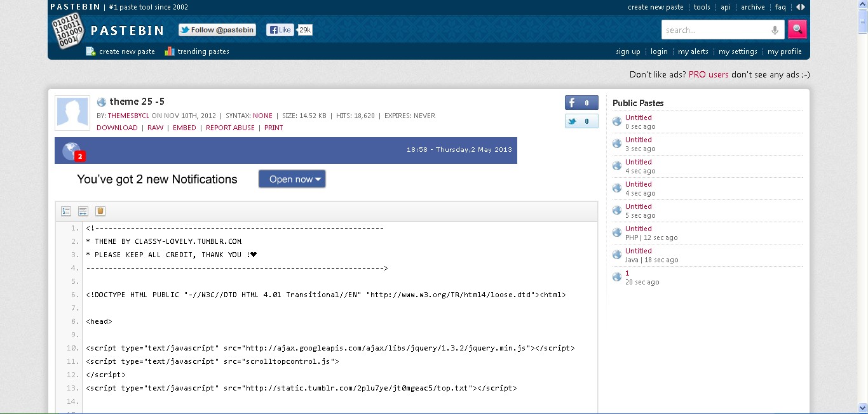868x414 pixels.
Task: Open Untitled paste from 0 sec ago
Action: tap(639, 117)
